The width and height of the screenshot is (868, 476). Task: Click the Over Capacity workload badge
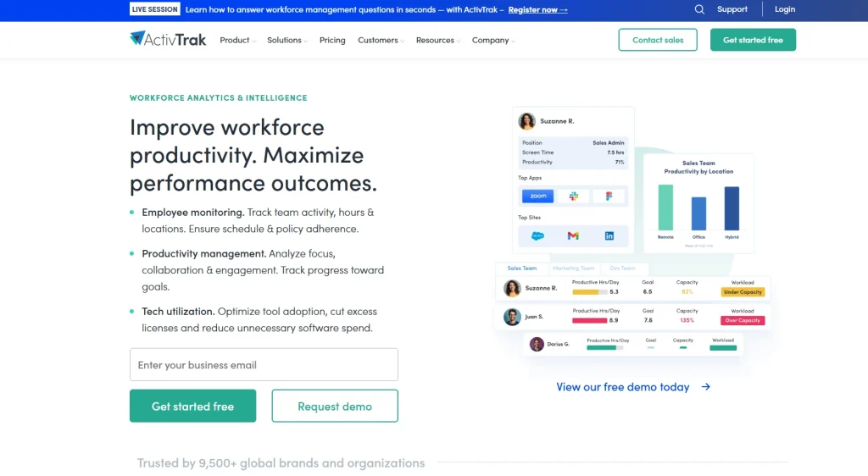(743, 321)
